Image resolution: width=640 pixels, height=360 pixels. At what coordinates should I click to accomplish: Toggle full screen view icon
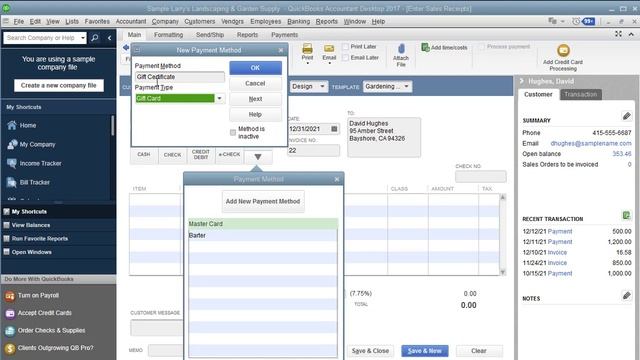tap(618, 34)
